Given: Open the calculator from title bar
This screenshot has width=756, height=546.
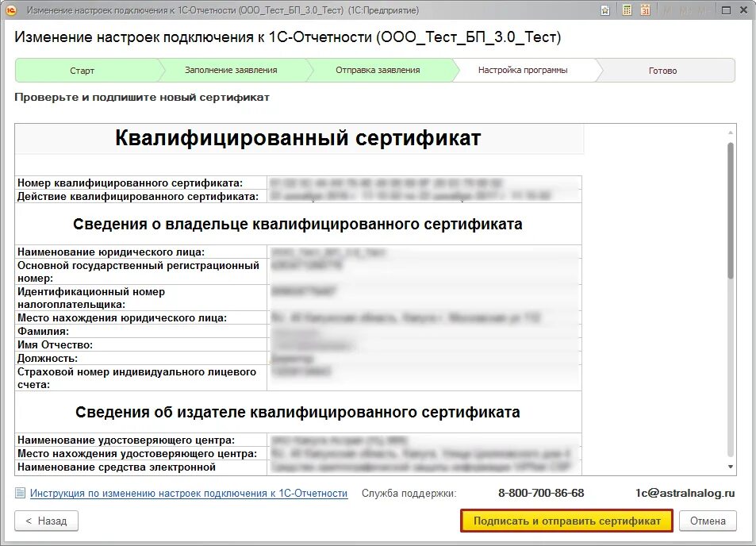Looking at the screenshot, I should [627, 10].
